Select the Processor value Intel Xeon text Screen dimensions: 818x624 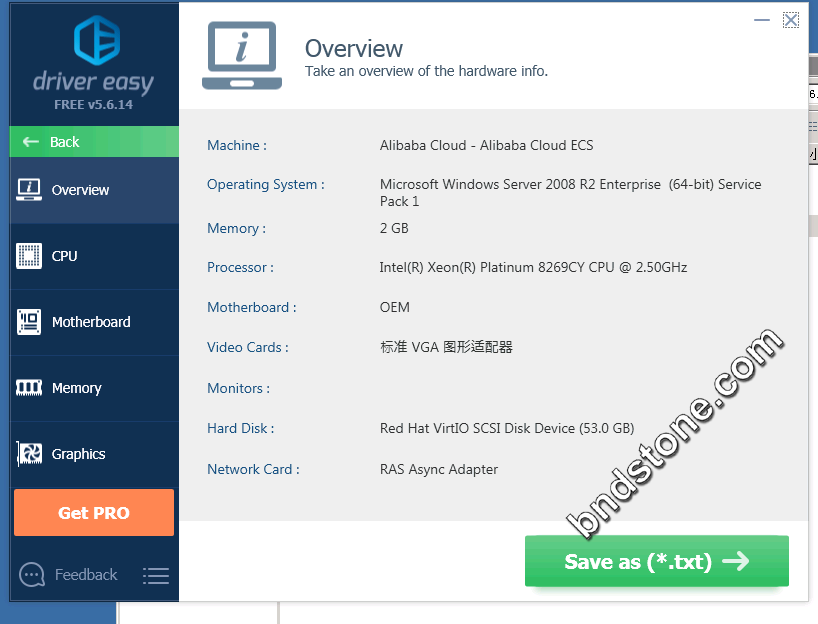(x=533, y=268)
